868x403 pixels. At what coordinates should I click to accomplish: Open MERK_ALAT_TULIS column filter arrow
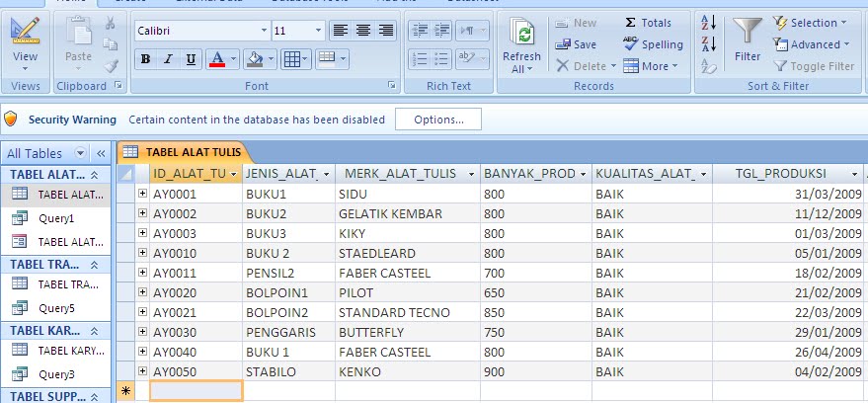(x=472, y=174)
